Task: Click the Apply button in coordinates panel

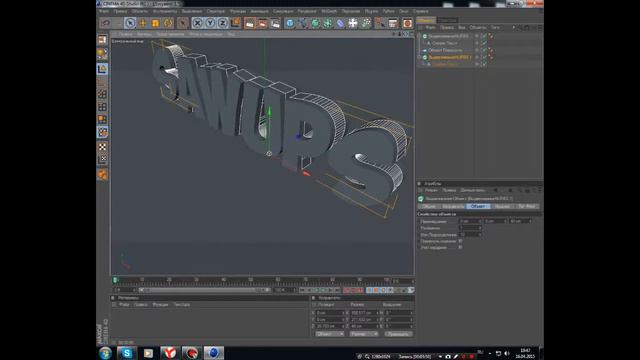Action: [398, 334]
